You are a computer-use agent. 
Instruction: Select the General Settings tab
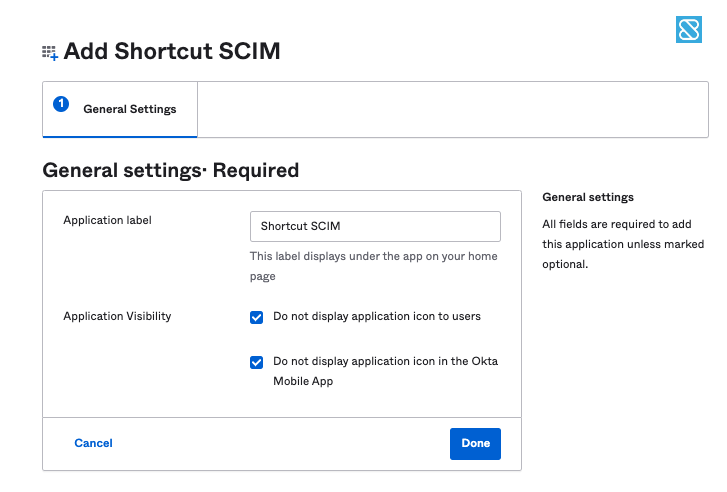(120, 109)
